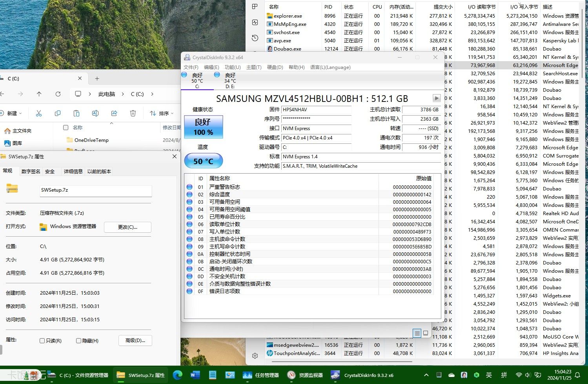Select the D: E: drive status orb

pyautogui.click(x=217, y=74)
